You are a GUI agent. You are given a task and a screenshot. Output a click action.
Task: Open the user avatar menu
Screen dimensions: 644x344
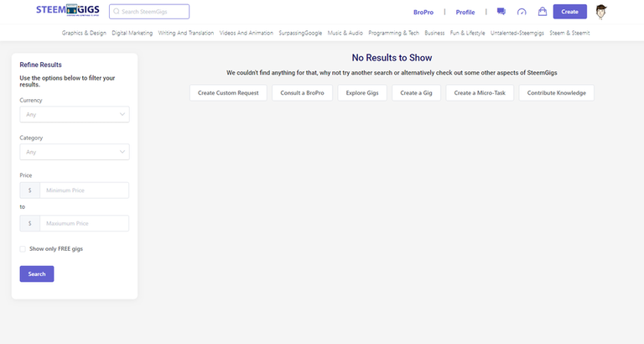(601, 12)
